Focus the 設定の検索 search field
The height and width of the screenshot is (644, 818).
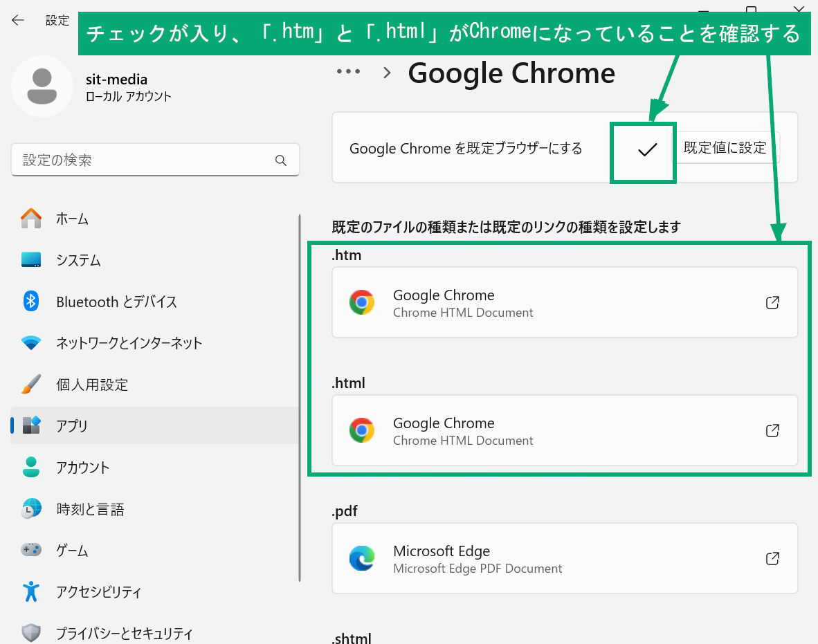155,160
